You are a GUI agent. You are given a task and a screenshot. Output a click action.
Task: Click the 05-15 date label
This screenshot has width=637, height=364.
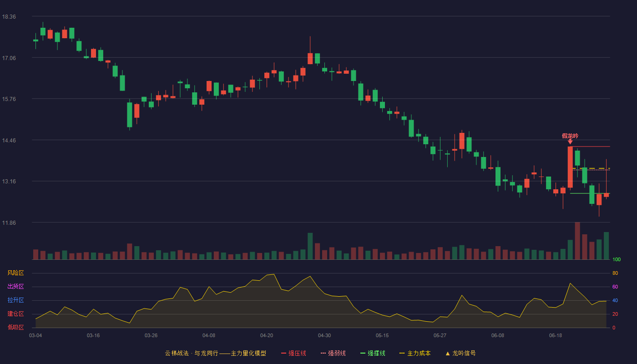382,335
